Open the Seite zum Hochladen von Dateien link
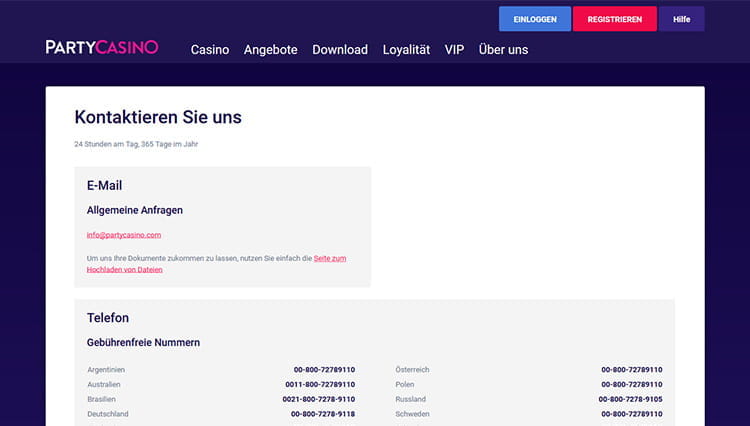The width and height of the screenshot is (750, 426). (330, 258)
